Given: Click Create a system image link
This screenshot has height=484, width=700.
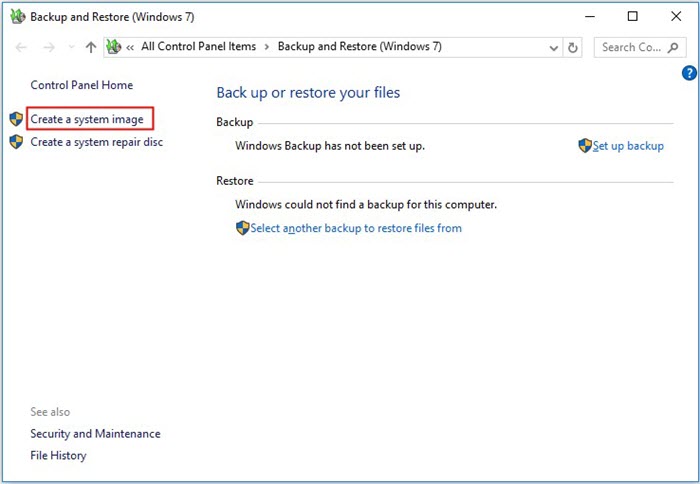Looking at the screenshot, I should [87, 119].
